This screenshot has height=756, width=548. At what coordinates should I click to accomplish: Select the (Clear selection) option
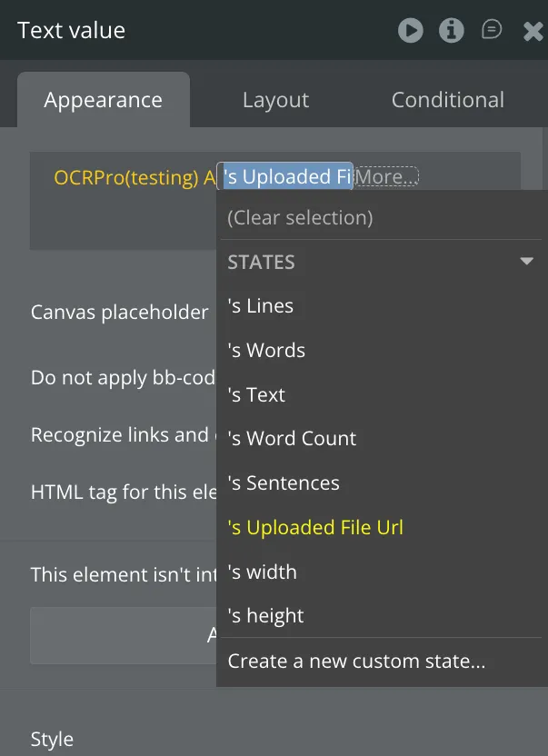click(x=300, y=218)
